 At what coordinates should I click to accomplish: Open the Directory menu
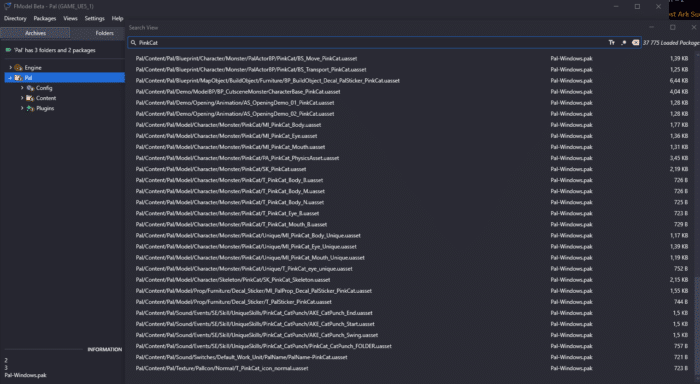pyautogui.click(x=15, y=18)
